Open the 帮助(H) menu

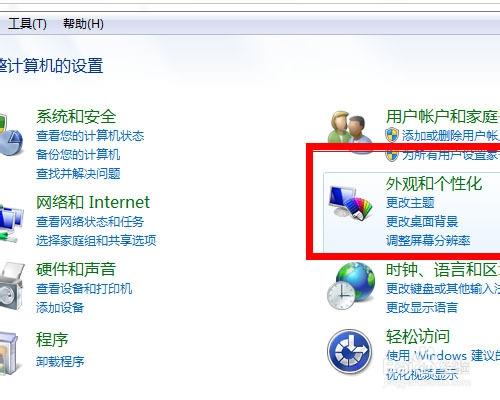(x=83, y=24)
